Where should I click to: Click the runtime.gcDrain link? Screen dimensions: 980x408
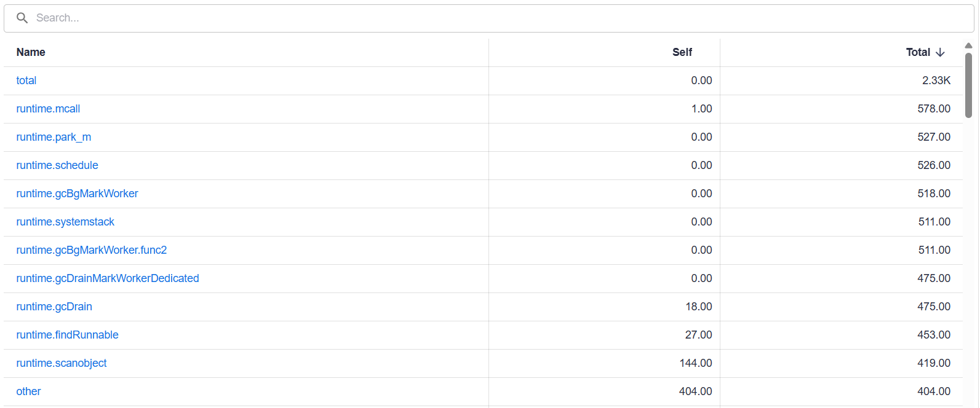(x=54, y=307)
